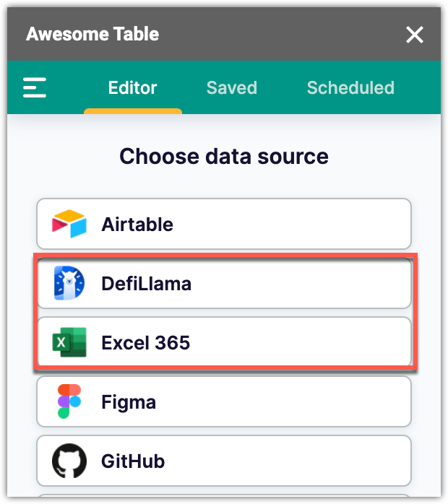Open the hamburger menu icon
This screenshot has height=504, width=448.
pyautogui.click(x=35, y=88)
